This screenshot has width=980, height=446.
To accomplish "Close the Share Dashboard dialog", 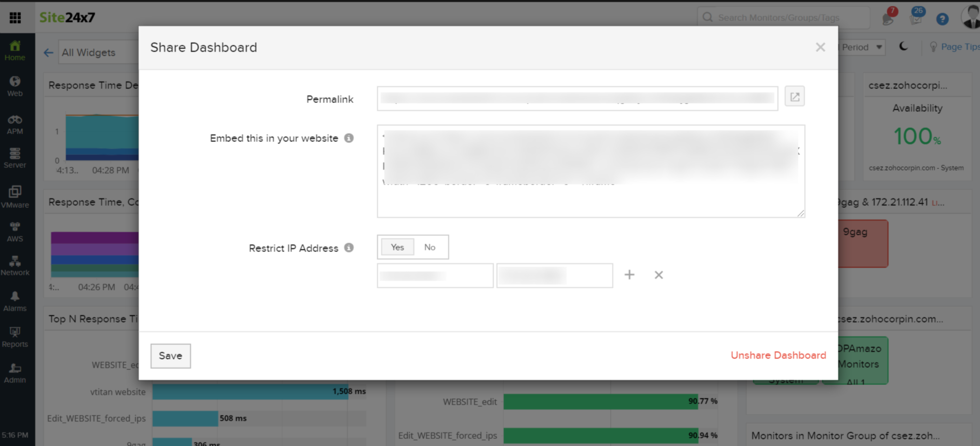I will (820, 47).
